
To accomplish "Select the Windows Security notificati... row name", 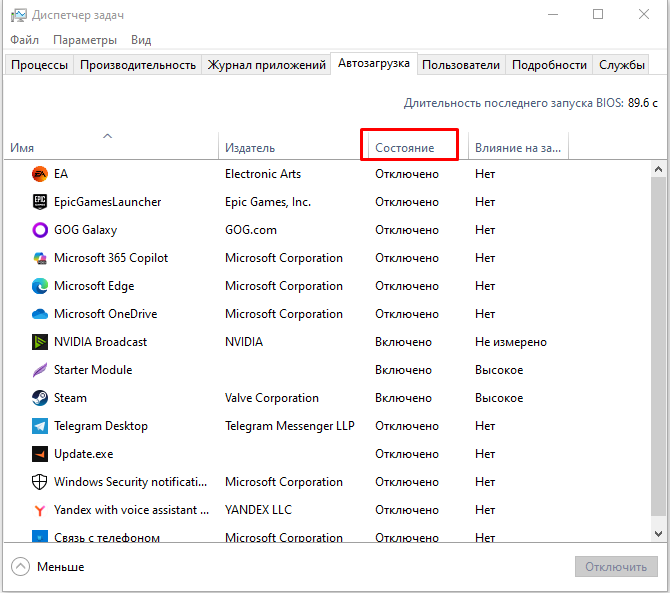I will pos(130,482).
